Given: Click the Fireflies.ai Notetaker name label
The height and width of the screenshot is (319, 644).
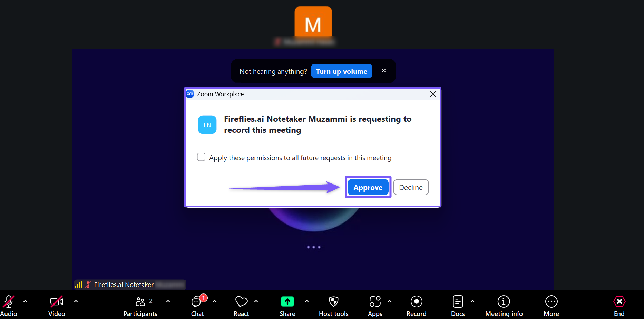Looking at the screenshot, I should pyautogui.click(x=124, y=285).
